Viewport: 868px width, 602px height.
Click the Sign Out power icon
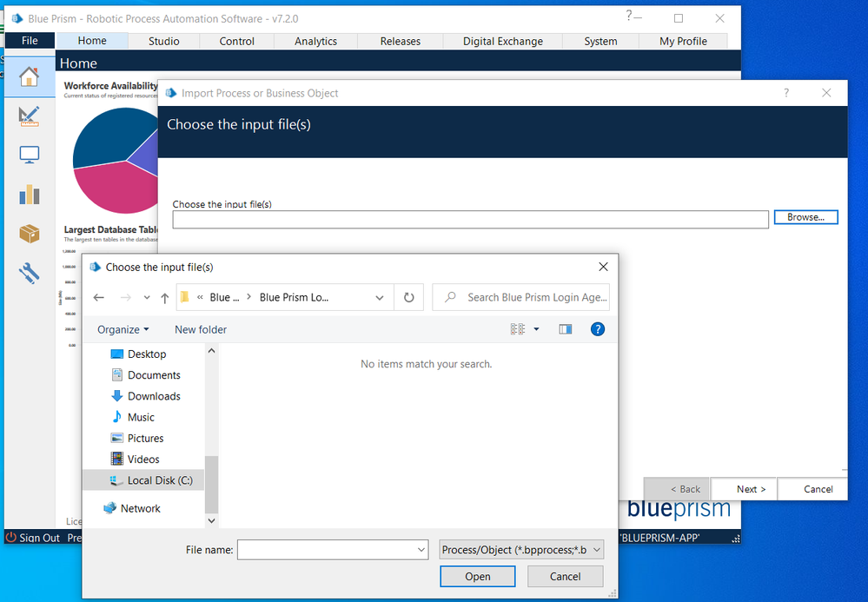click(10, 537)
